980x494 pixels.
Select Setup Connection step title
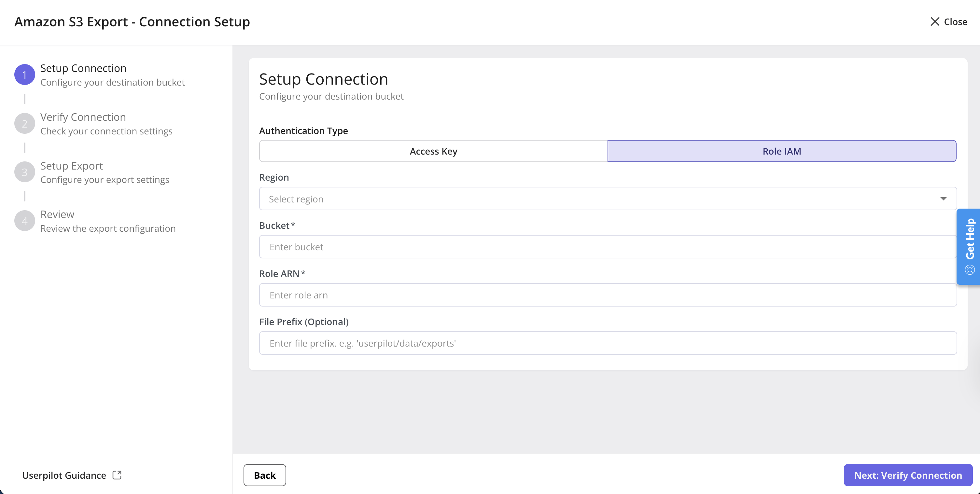pos(83,68)
